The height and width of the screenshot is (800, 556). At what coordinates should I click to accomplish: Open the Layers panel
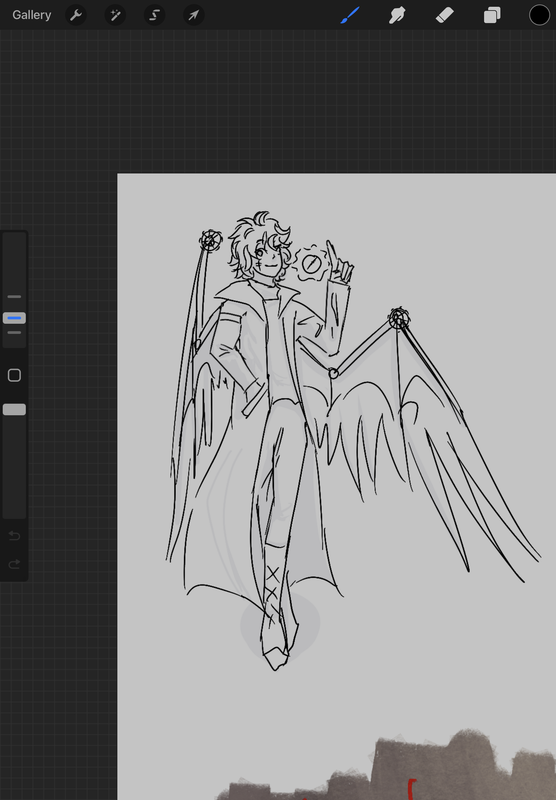coord(492,15)
